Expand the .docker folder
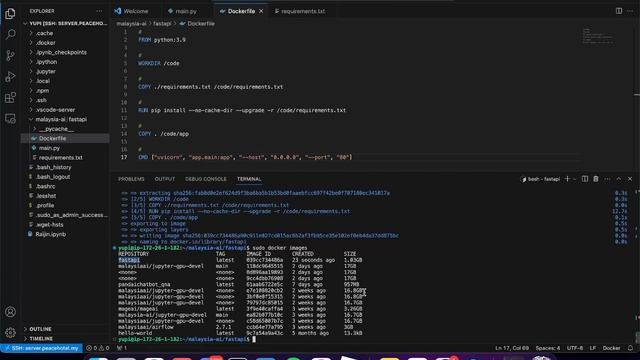This screenshot has width=640, height=360. (65, 43)
